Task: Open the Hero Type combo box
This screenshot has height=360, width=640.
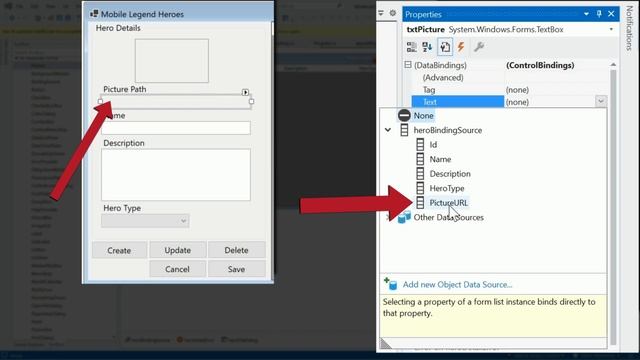Action: point(145,221)
